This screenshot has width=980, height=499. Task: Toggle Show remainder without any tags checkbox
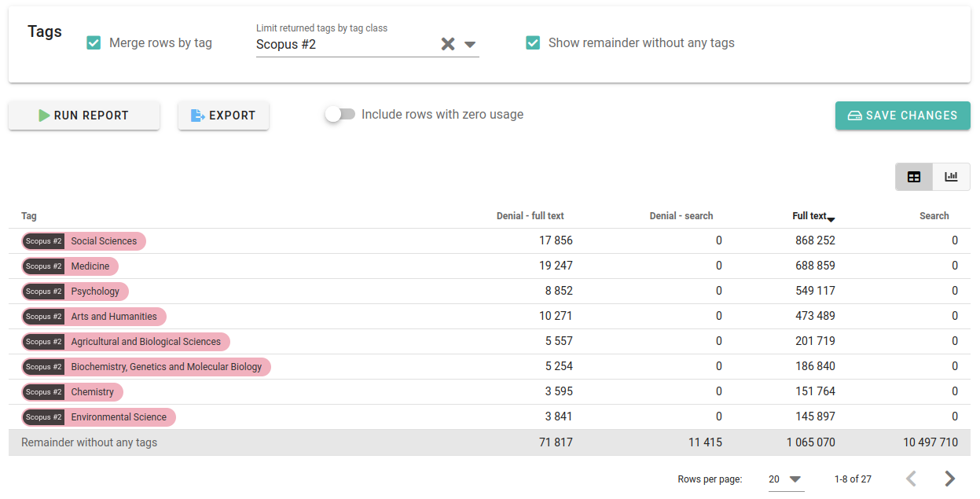533,42
